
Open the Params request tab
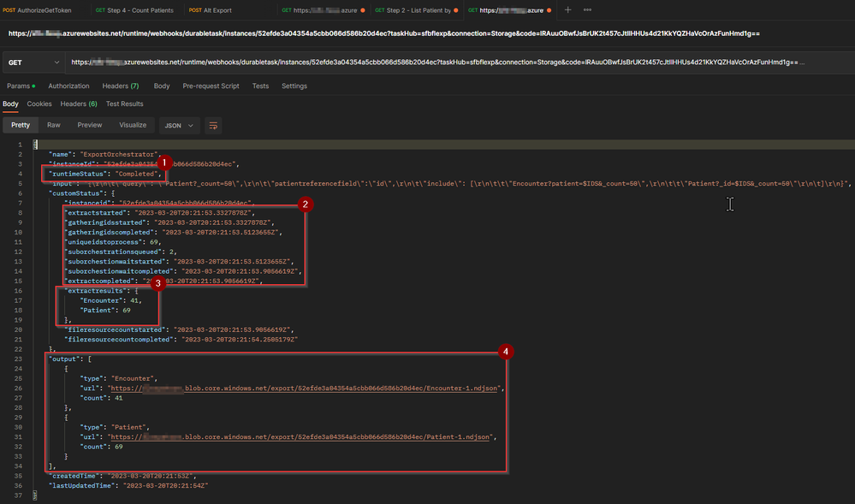click(x=21, y=86)
